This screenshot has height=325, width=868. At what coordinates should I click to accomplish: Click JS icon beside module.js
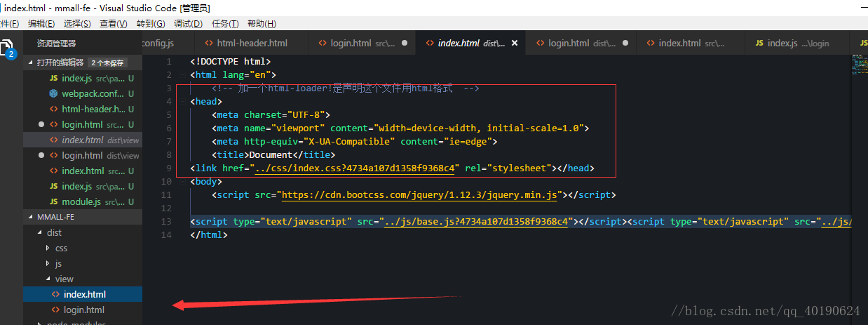point(54,201)
